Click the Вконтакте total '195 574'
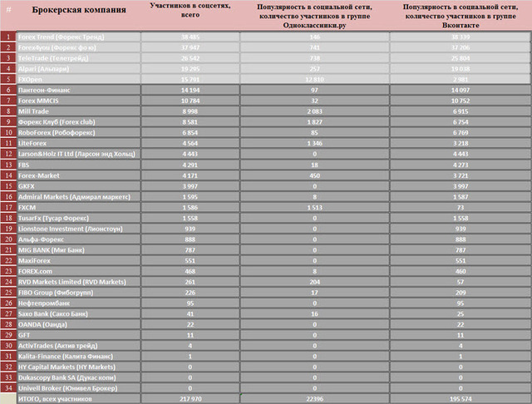Viewport: 532px width, 404px height. [x=461, y=399]
